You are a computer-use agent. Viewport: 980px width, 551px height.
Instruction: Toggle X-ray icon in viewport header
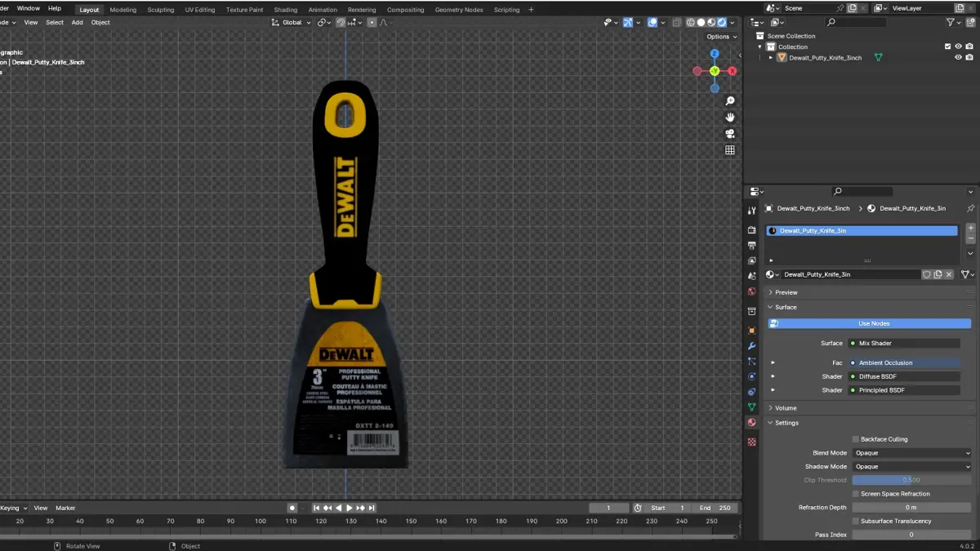[677, 23]
